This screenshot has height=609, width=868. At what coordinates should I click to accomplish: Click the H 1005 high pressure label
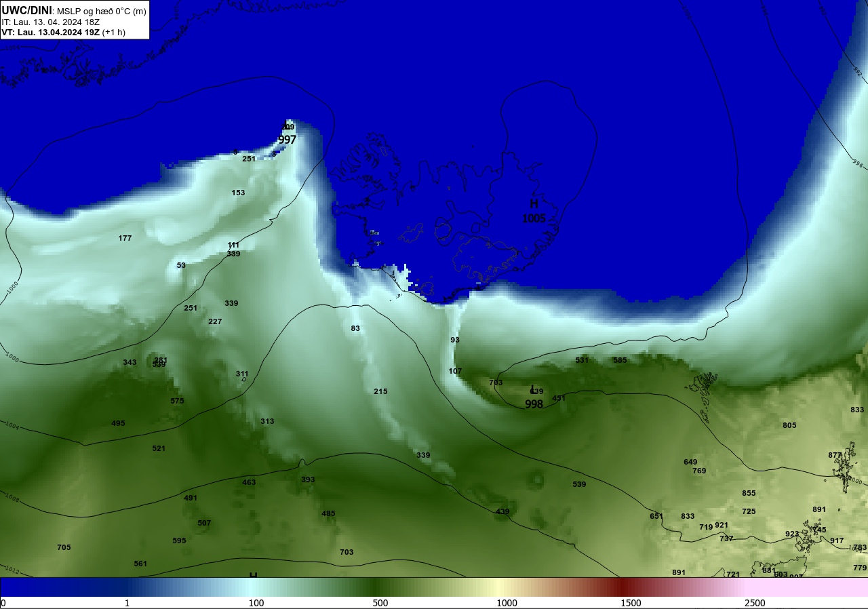click(534, 211)
